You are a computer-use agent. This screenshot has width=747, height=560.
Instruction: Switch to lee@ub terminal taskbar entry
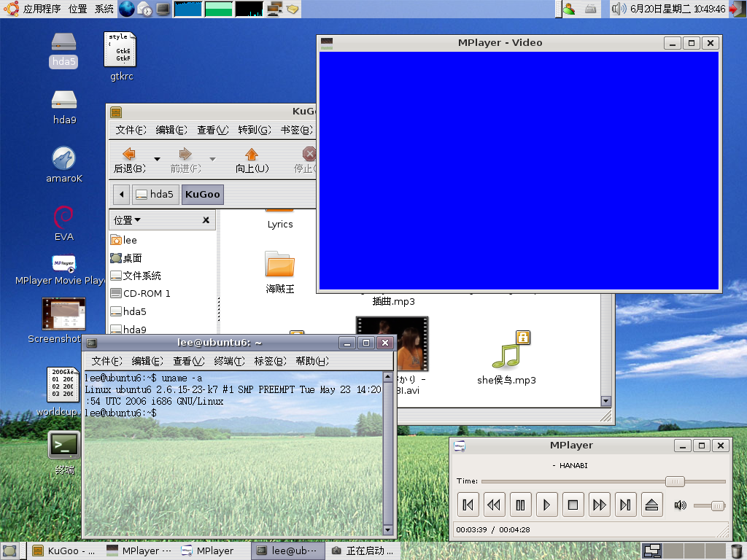click(x=287, y=551)
